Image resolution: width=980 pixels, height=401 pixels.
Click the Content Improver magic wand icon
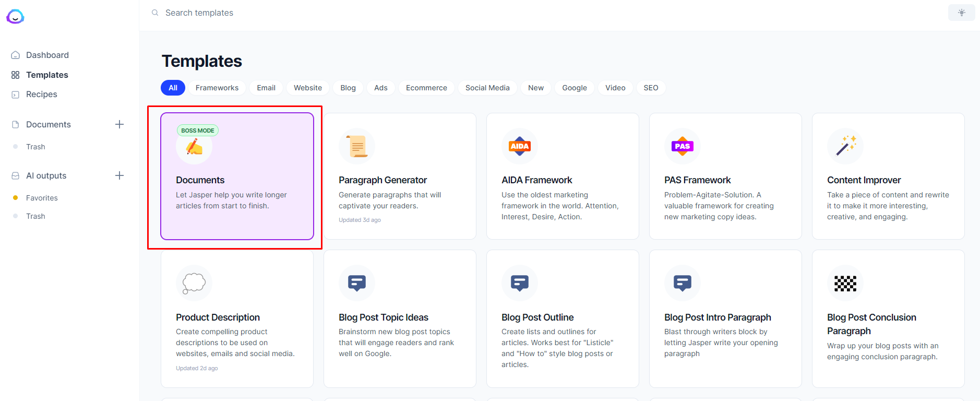pyautogui.click(x=845, y=146)
